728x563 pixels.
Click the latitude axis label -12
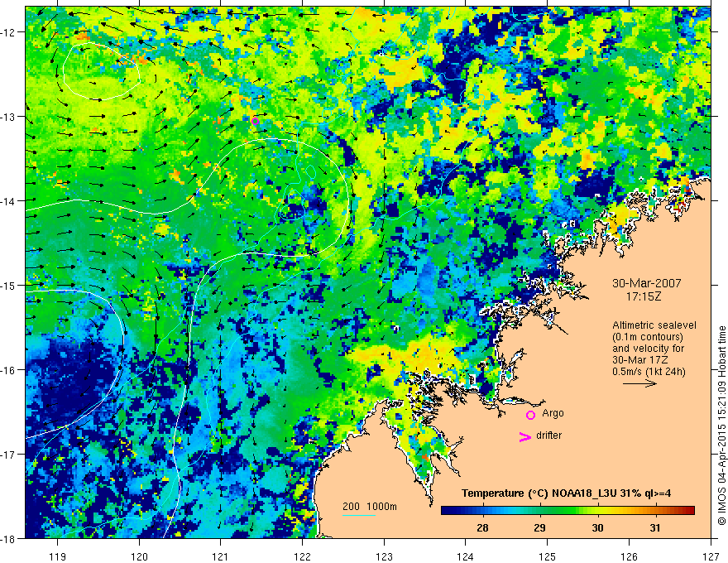point(8,32)
